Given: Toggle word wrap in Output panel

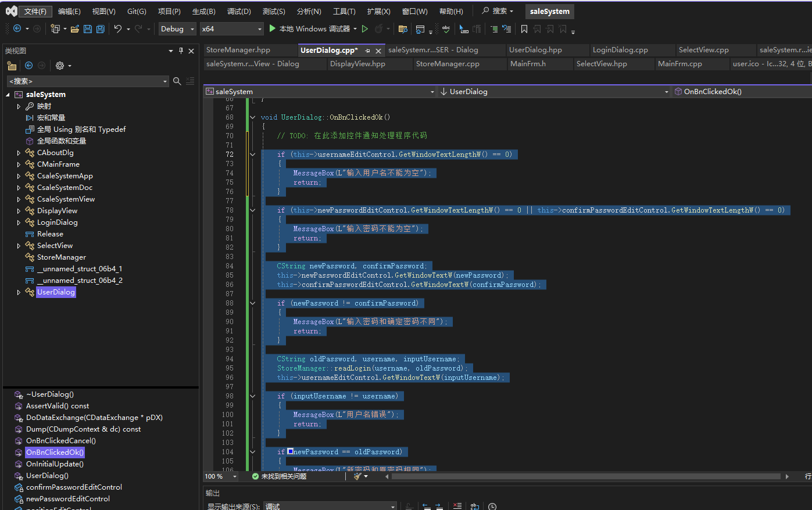Looking at the screenshot, I should click(x=475, y=507).
